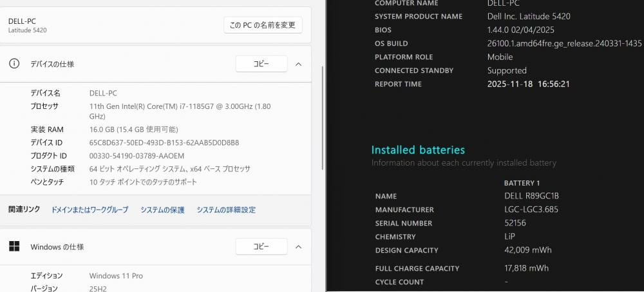Click the rename this PC button
The width and height of the screenshot is (644, 292).
click(263, 25)
